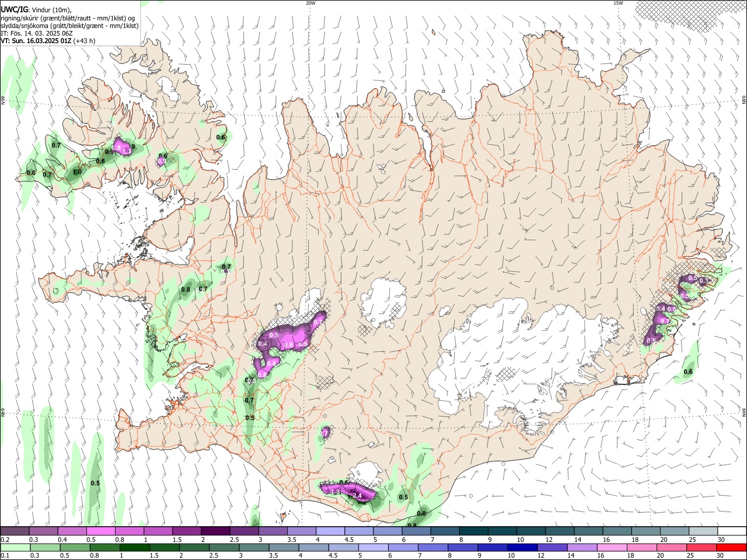Pick the lavender 4–4.5 swatch in upper legend
Image resolution: width=747 pixels, height=560 pixels.
coord(330,531)
